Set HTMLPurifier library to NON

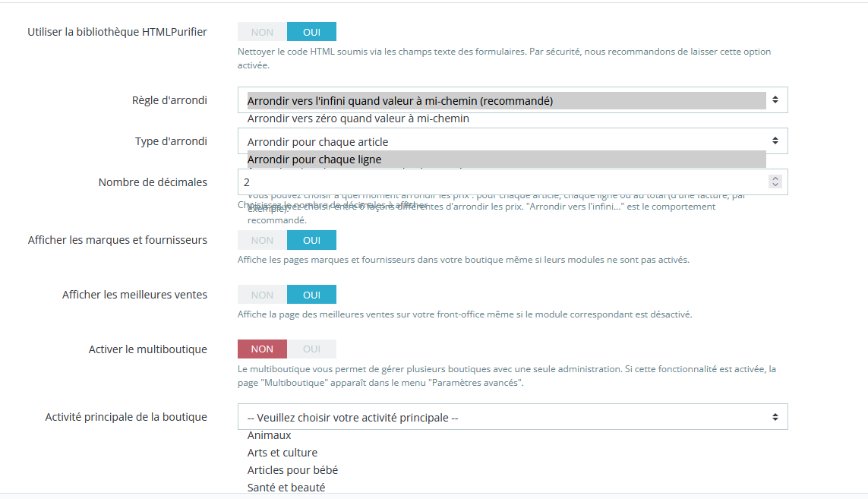pos(262,32)
